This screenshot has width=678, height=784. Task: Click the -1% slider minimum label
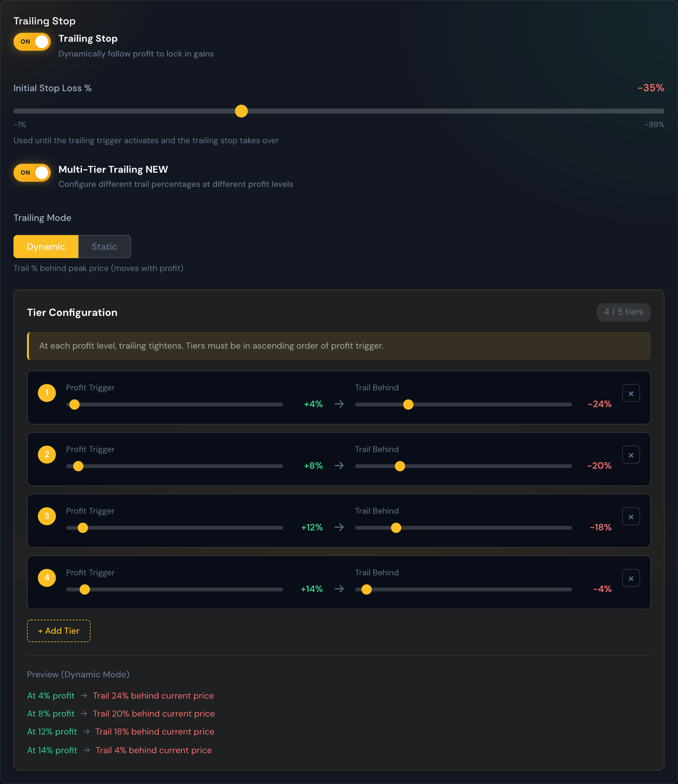(x=20, y=125)
